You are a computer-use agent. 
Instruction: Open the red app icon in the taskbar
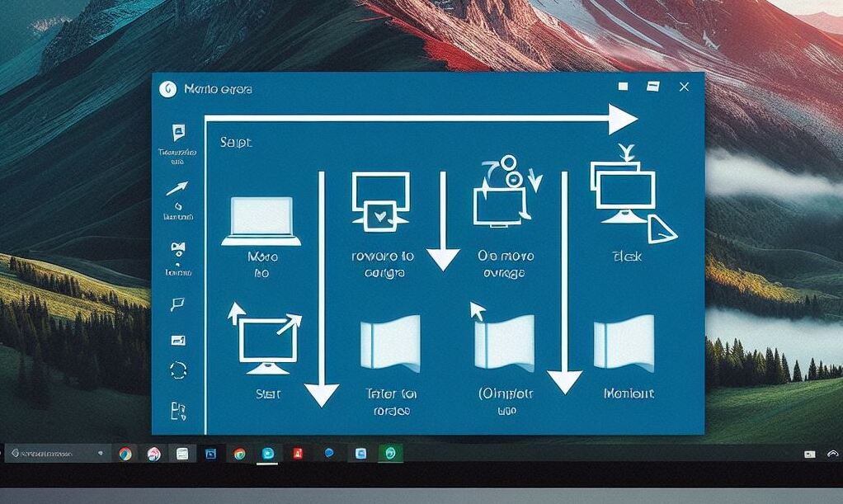pyautogui.click(x=297, y=453)
